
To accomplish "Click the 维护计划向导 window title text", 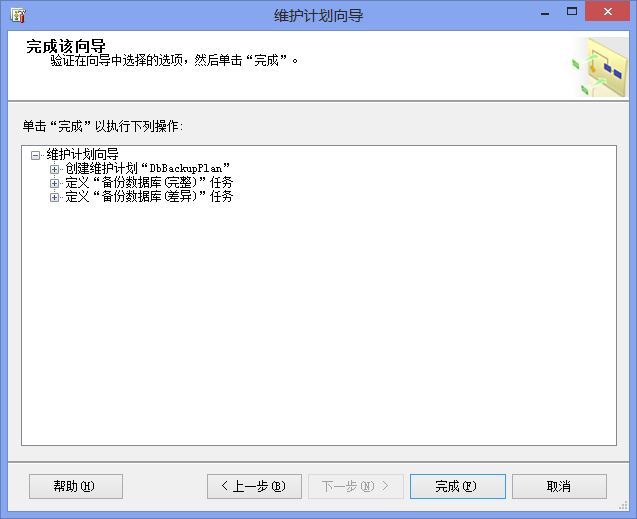I will tap(318, 15).
